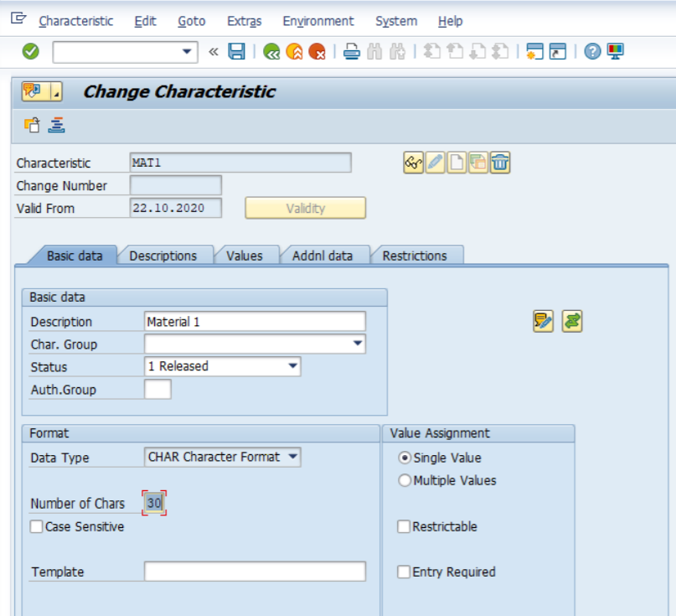This screenshot has width=676, height=616.
Task: Expand the small arrow beside the title icon
Action: coord(56,91)
